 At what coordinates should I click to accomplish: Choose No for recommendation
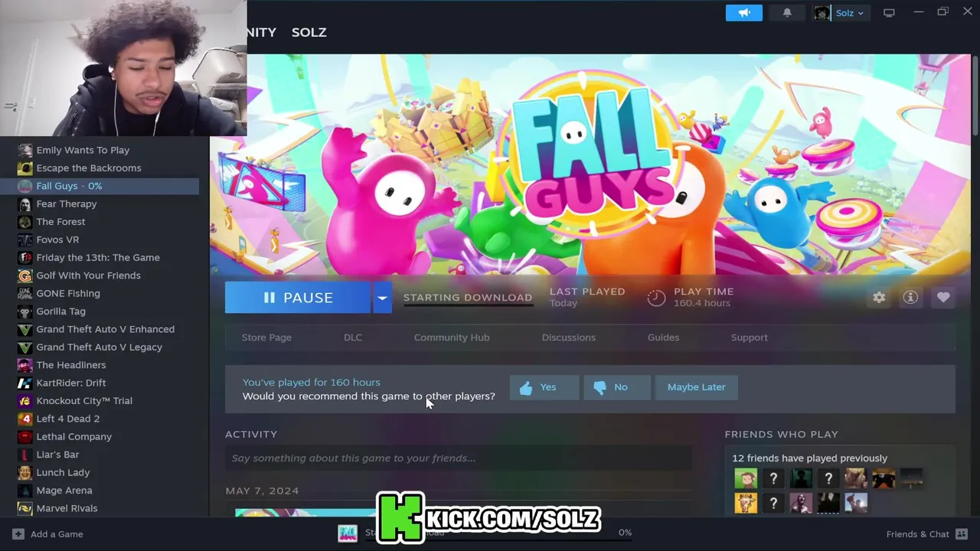(x=617, y=387)
